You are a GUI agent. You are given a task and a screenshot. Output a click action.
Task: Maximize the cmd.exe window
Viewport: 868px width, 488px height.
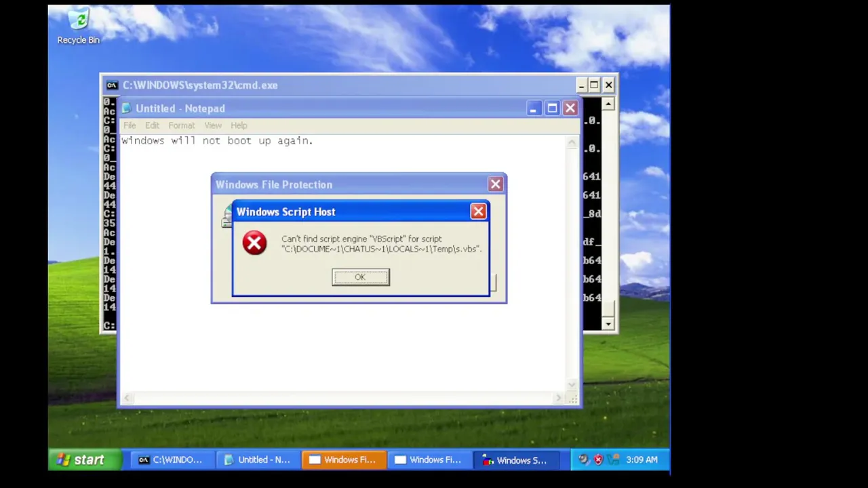[594, 85]
